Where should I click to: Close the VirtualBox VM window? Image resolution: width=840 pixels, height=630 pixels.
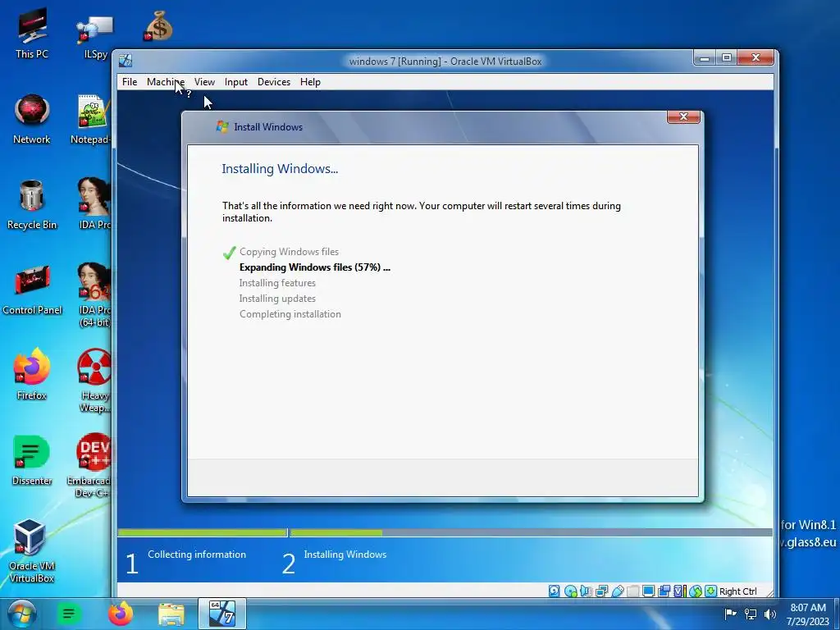point(756,58)
